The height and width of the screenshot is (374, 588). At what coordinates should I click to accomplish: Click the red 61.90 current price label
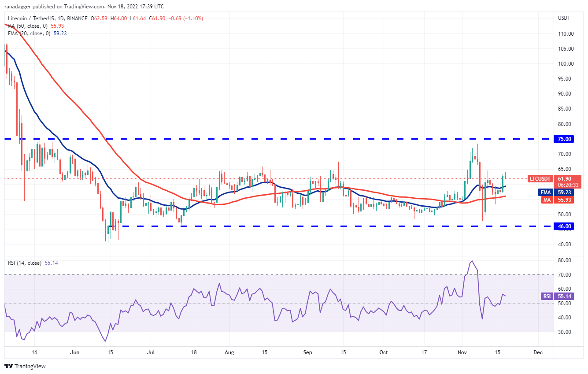[x=565, y=178]
